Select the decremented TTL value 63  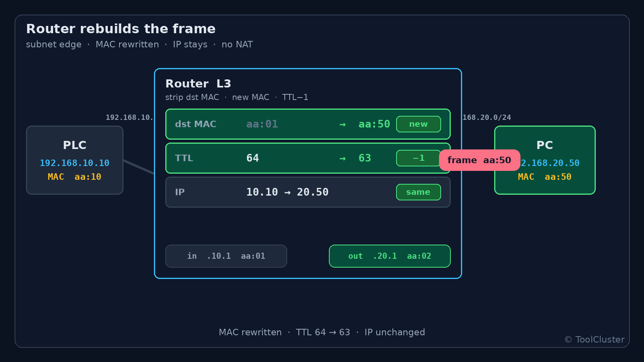point(365,158)
